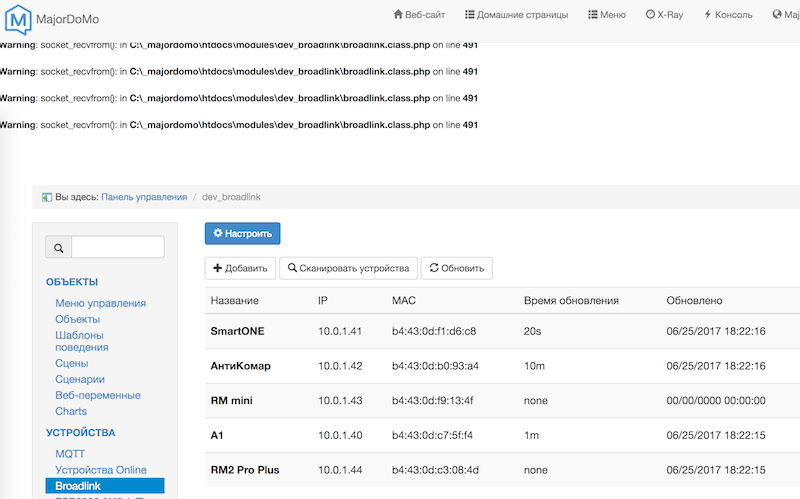
Task: Click the X-Ray clock icon
Action: point(650,14)
